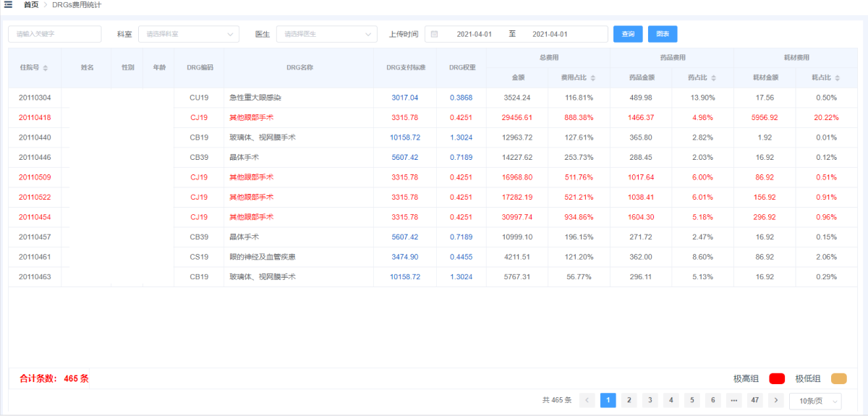Sort by 药占比 sort arrows

[713, 77]
